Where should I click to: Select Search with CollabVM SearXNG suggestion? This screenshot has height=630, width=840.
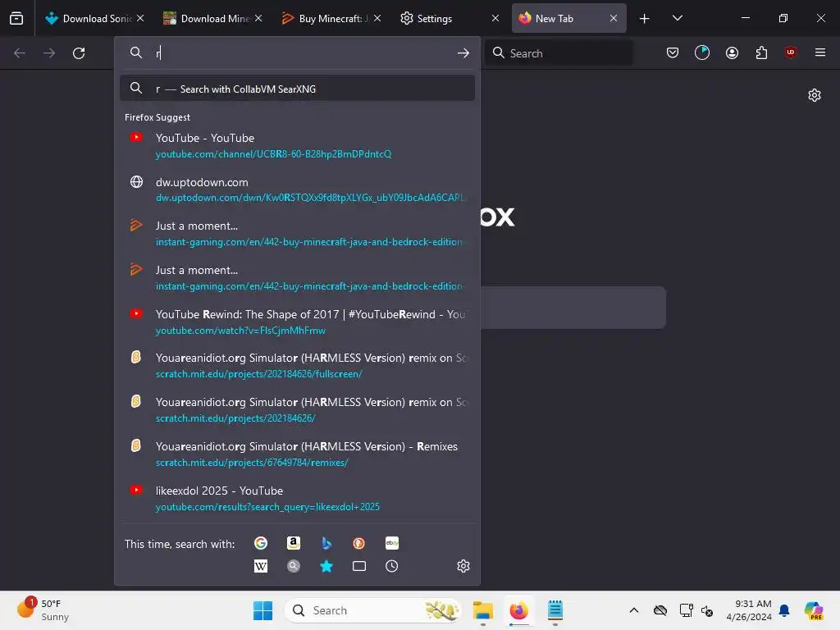pos(297,89)
